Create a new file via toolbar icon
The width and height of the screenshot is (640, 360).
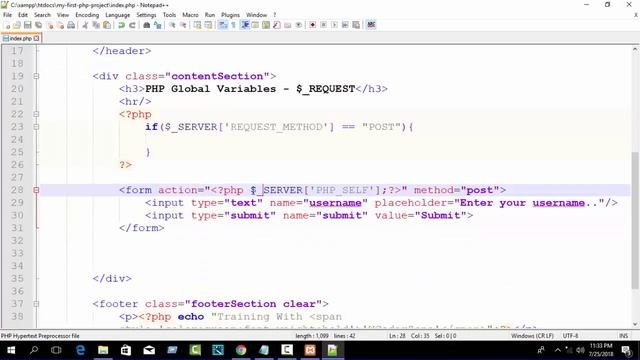tap(8, 25)
